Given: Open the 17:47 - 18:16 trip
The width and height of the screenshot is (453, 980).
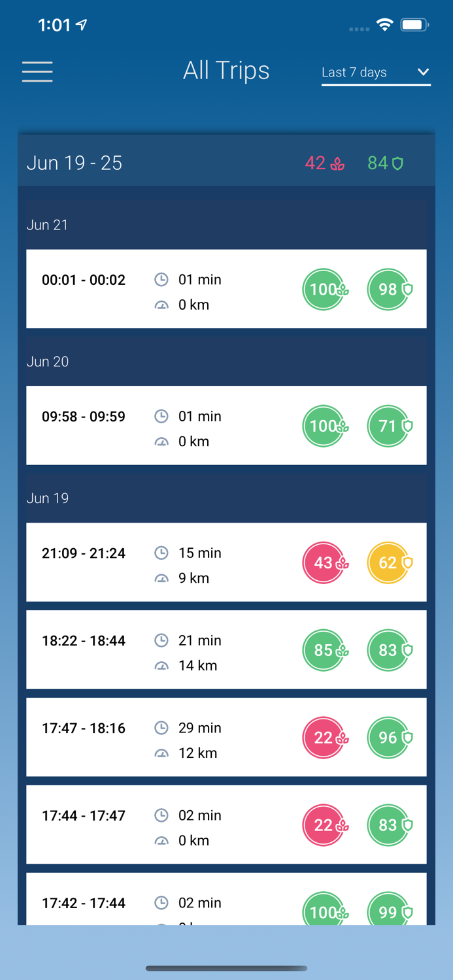Looking at the screenshot, I should (x=84, y=728).
